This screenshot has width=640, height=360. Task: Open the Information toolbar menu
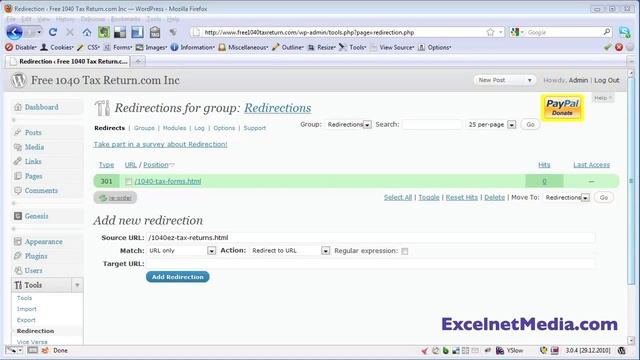pos(193,47)
